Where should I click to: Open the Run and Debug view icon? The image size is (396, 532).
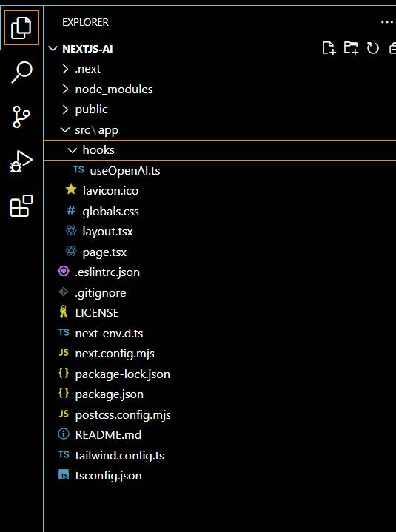click(21, 161)
